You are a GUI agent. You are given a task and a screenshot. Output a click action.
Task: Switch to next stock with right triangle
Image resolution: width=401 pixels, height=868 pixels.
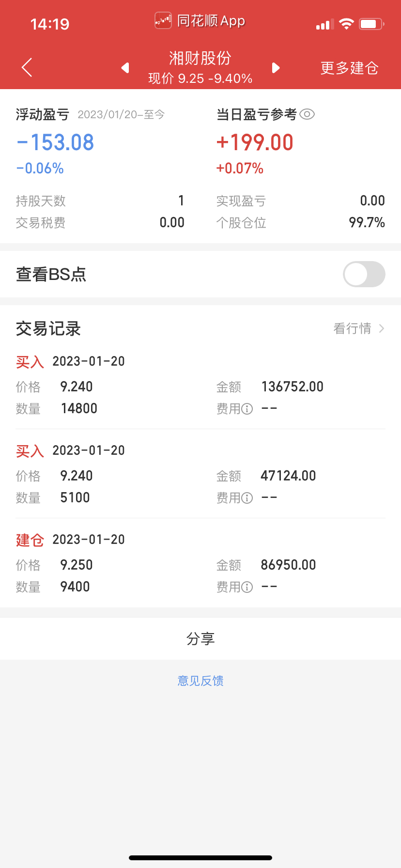tap(276, 68)
